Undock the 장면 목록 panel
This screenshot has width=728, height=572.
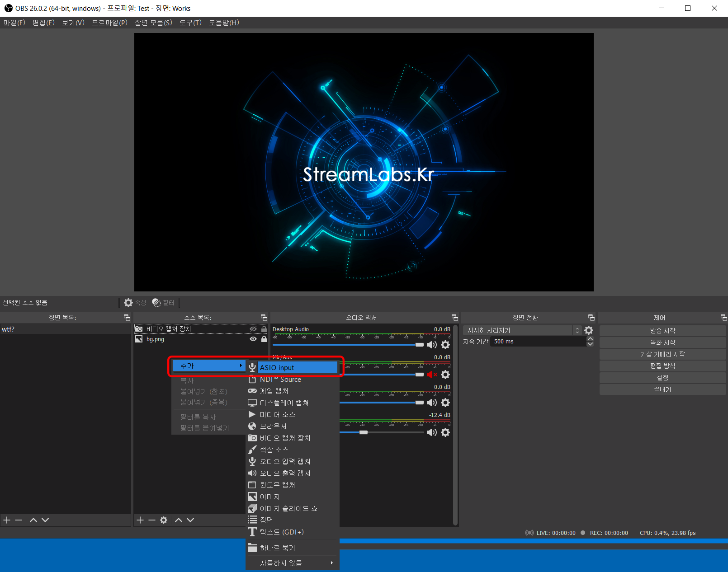tap(127, 318)
